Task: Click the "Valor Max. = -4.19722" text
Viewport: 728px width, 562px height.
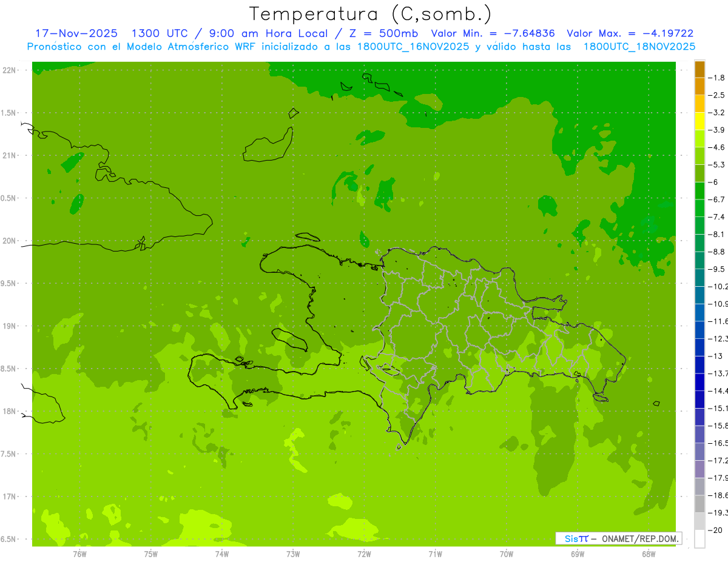Action: pyautogui.click(x=630, y=33)
